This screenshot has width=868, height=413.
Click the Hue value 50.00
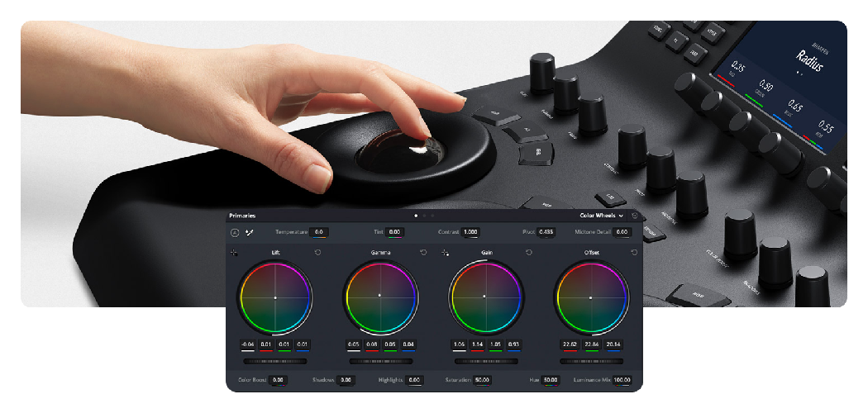point(551,381)
